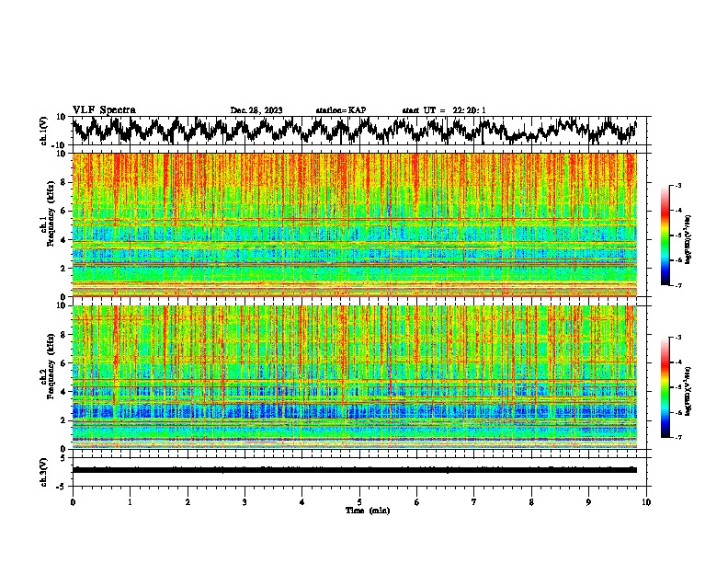728x563 pixels.
Task: Click the ch.1 spectrogram color scale bar
Action: [x=665, y=236]
